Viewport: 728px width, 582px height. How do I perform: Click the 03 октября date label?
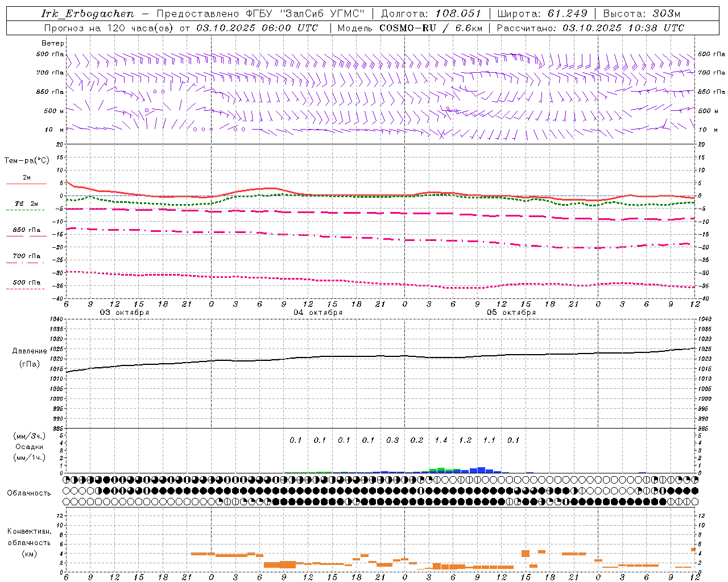(x=125, y=313)
